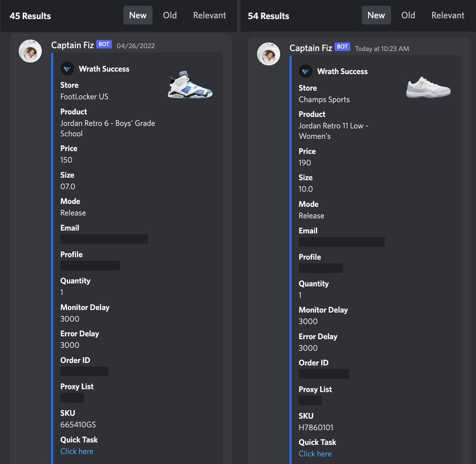
Task: Click Jordan Retro 6 Boys' Grade School product text
Action: [x=107, y=128]
